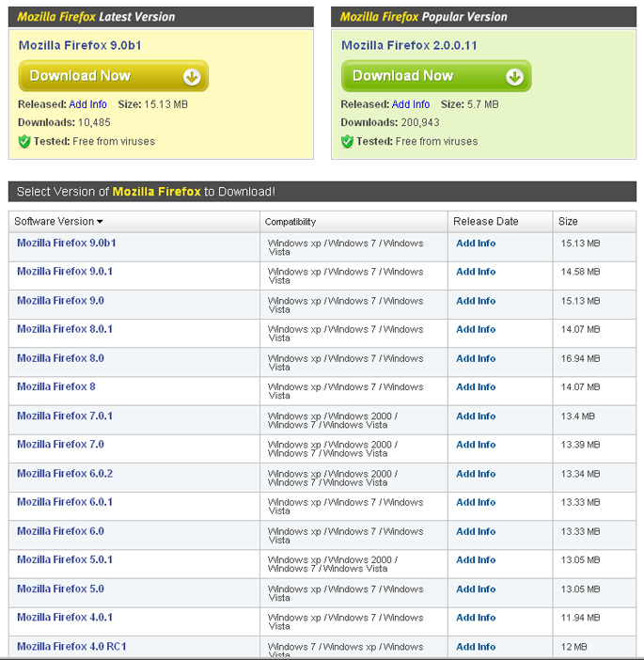Open Mozilla Firefox 7.0.1 version link

(x=65, y=416)
